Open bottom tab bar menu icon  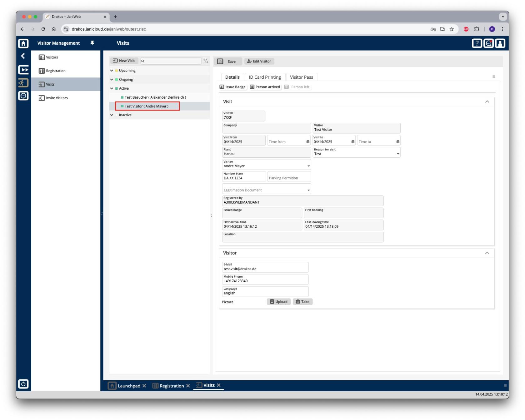(505, 386)
